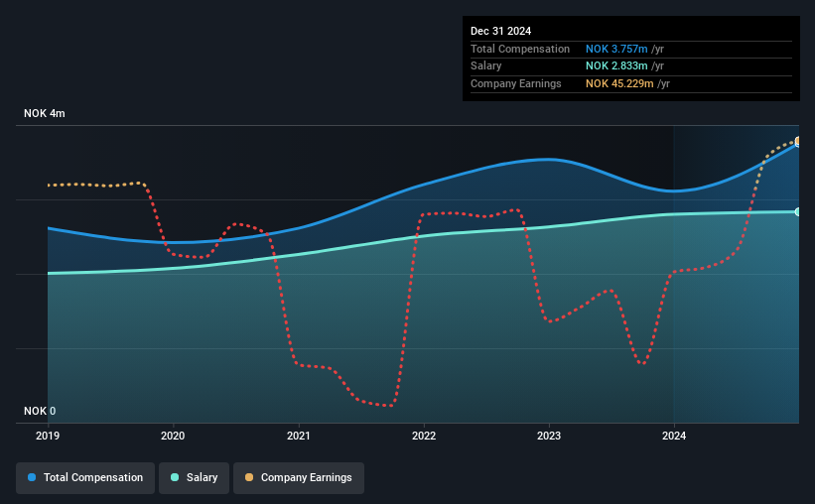Toggle the Company Earnings legend button
The image size is (815, 504).
click(299, 478)
